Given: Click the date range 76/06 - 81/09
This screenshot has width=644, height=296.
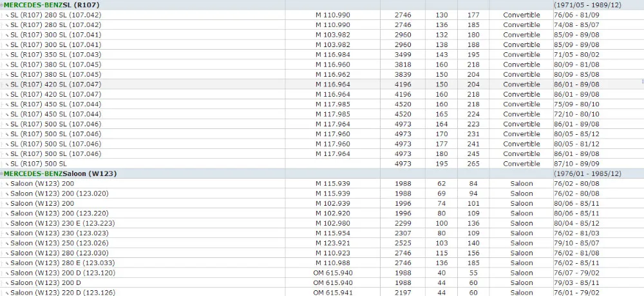Looking at the screenshot, I should (x=576, y=15).
